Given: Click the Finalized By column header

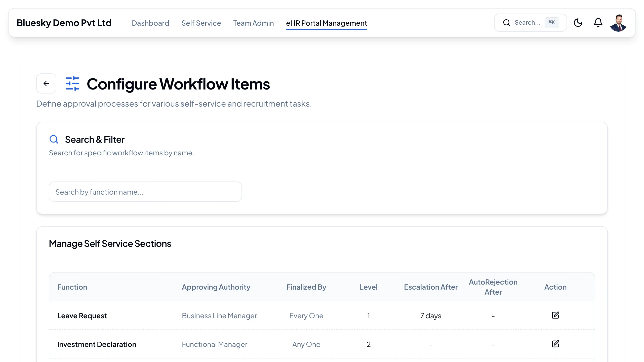Looking at the screenshot, I should [306, 287].
